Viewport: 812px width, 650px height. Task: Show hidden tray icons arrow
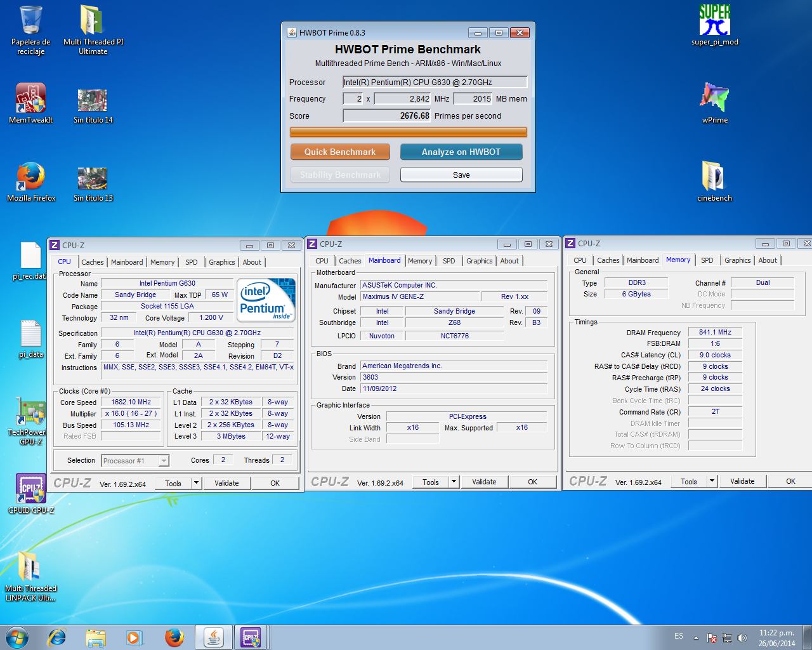coord(696,638)
